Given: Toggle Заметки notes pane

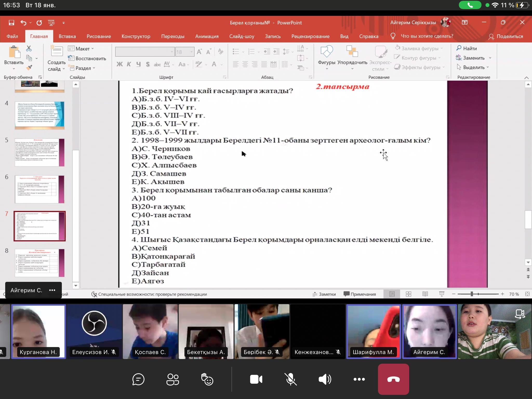Looking at the screenshot, I should pyautogui.click(x=324, y=294).
